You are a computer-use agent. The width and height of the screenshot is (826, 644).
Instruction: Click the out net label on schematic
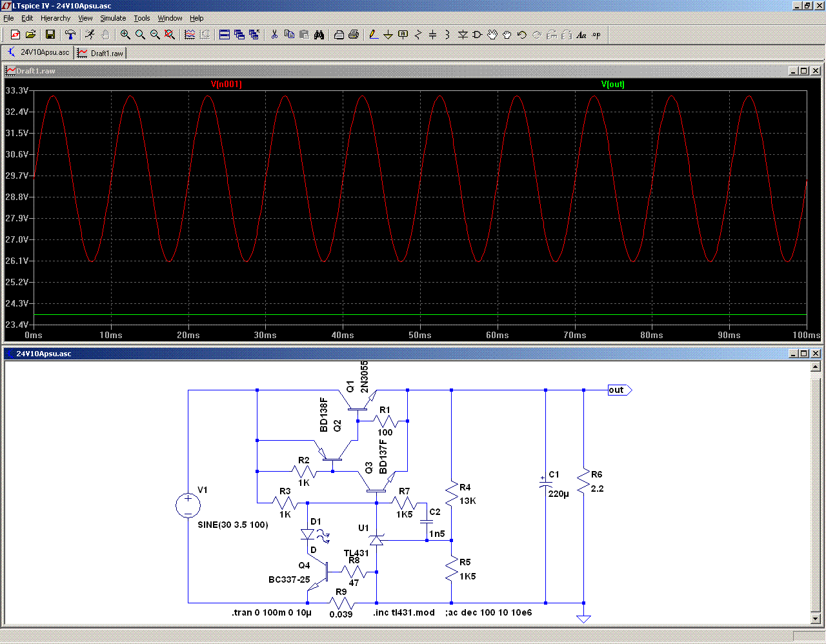tap(618, 390)
